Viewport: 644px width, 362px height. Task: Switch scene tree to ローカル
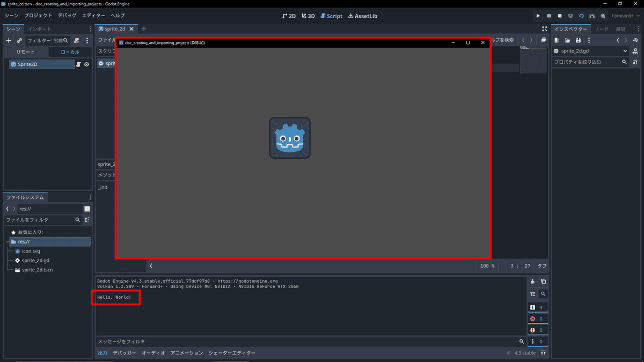tap(70, 52)
